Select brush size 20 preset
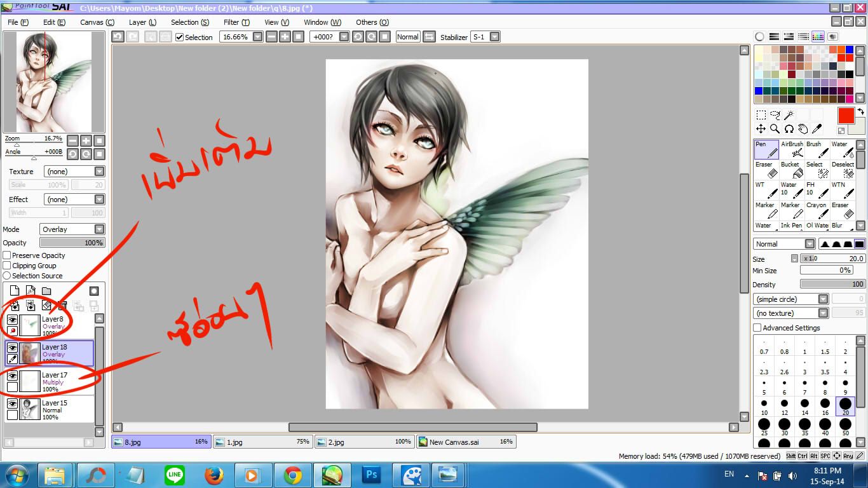Screen dimensions: 868x488 tap(845, 407)
